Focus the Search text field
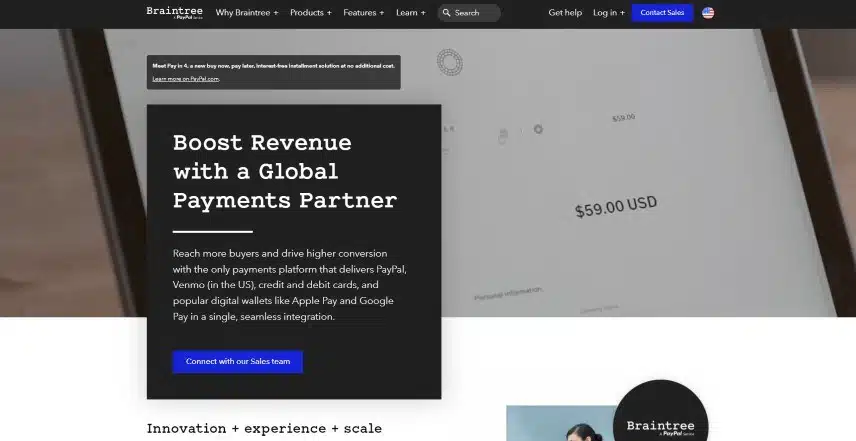 [474, 13]
